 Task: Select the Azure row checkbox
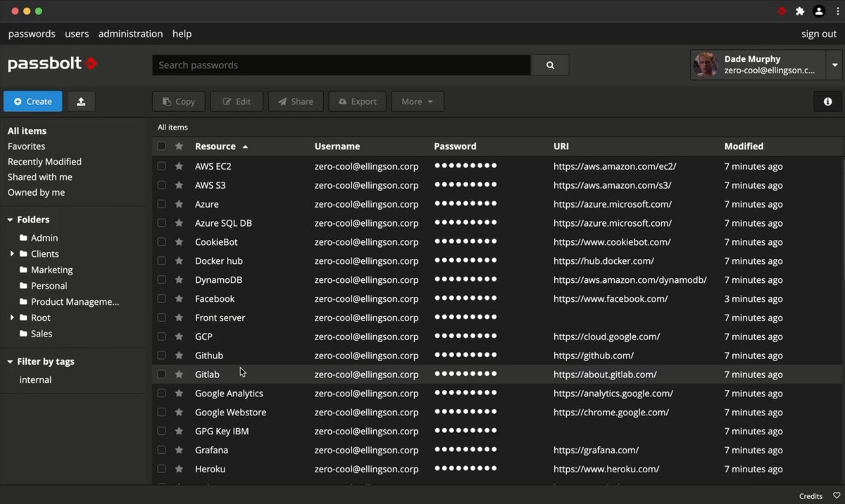point(161,204)
